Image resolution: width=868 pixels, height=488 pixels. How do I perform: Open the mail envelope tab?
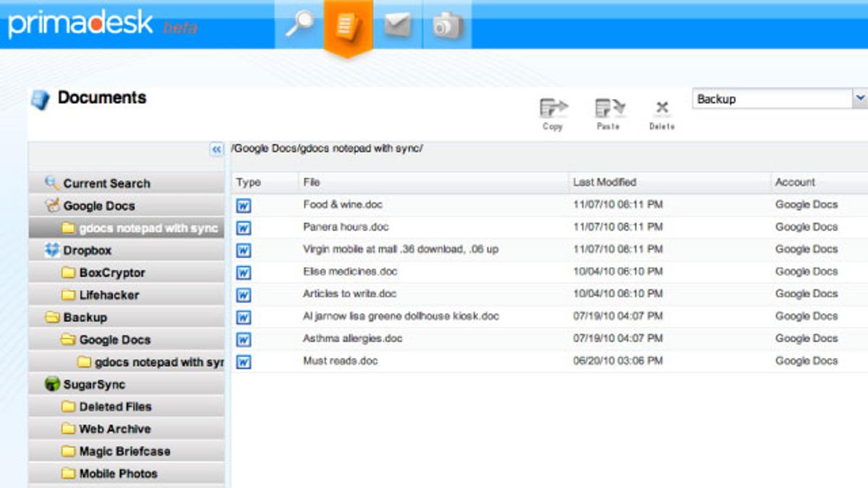[x=398, y=25]
